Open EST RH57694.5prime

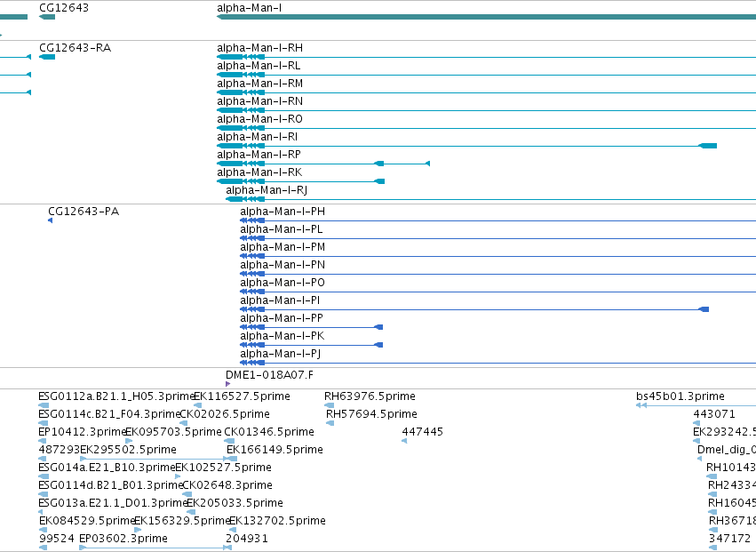[371, 414]
